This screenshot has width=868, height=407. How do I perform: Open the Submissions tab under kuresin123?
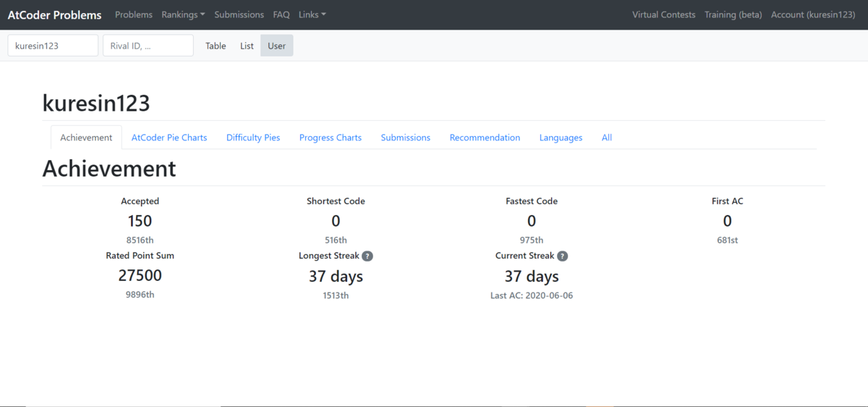(x=406, y=138)
